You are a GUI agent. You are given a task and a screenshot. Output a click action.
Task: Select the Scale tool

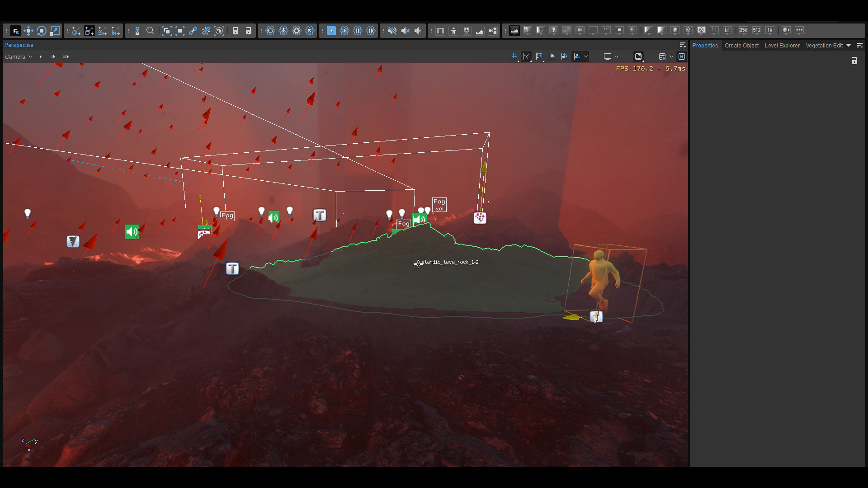pyautogui.click(x=54, y=30)
